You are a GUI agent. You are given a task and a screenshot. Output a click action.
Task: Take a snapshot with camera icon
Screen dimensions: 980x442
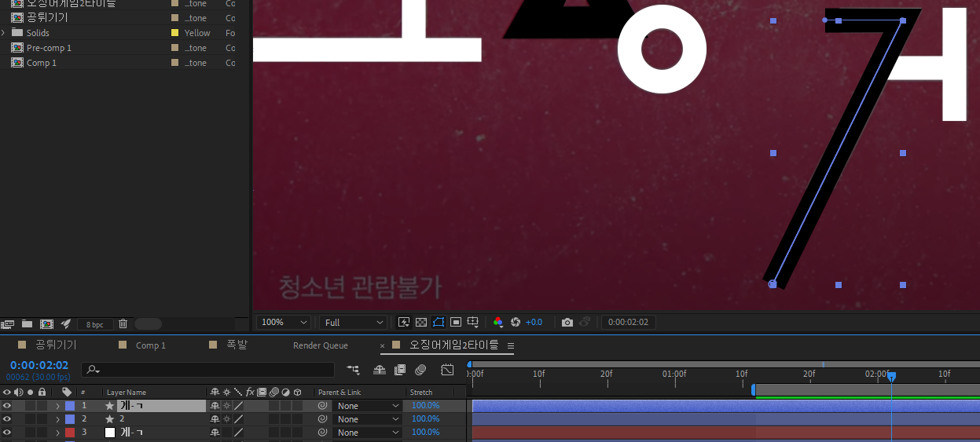tap(567, 322)
